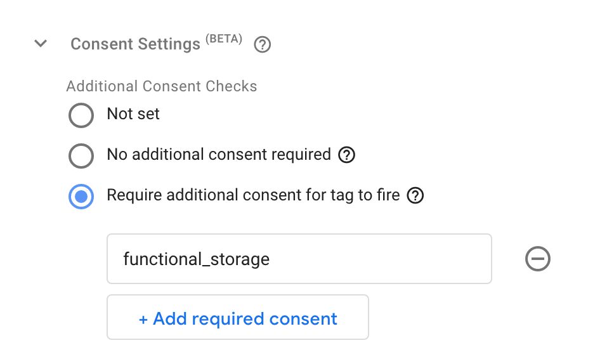This screenshot has height=364, width=614.
Task: Select No additional consent required radio
Action: (81, 156)
